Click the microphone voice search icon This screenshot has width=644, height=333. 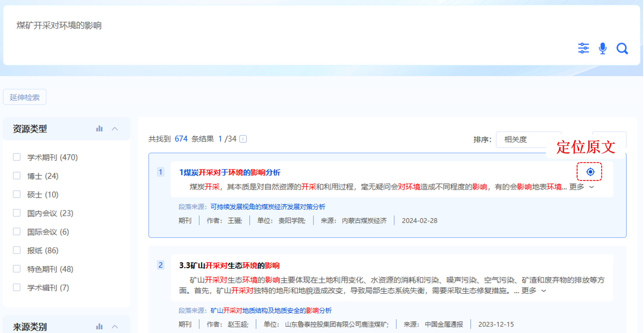603,48
